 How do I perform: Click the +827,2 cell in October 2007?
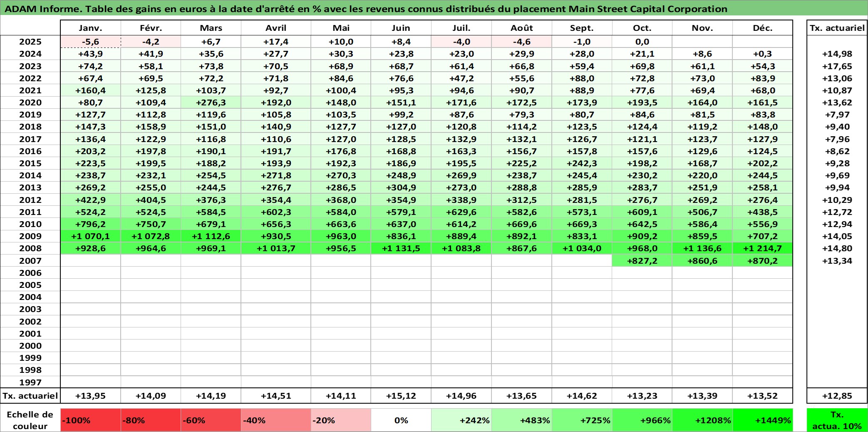[642, 261]
